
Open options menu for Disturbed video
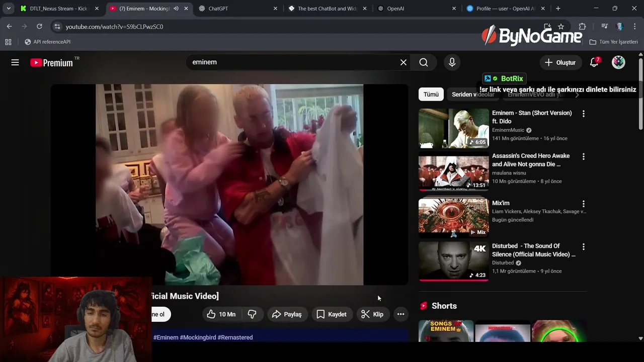(x=583, y=247)
